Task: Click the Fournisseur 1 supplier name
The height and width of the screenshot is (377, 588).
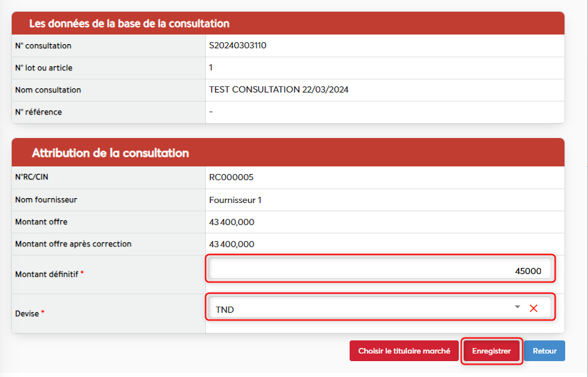Action: [236, 200]
